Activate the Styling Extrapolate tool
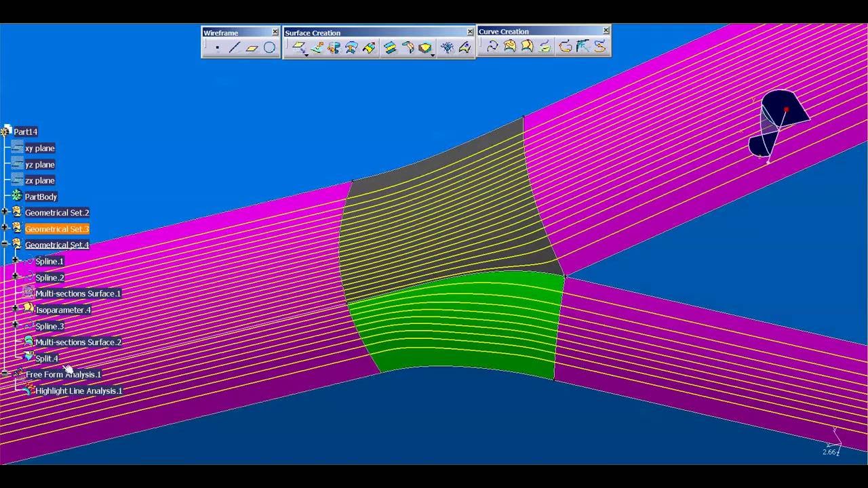 [369, 47]
